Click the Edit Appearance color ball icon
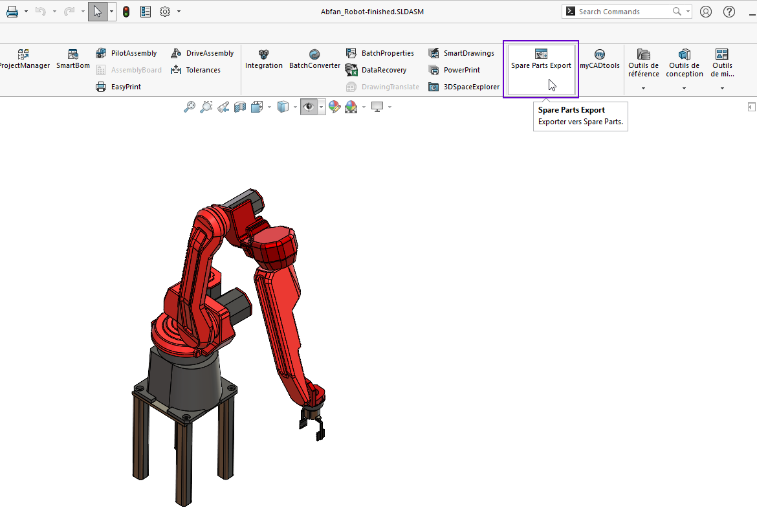The image size is (757, 532). tap(334, 107)
